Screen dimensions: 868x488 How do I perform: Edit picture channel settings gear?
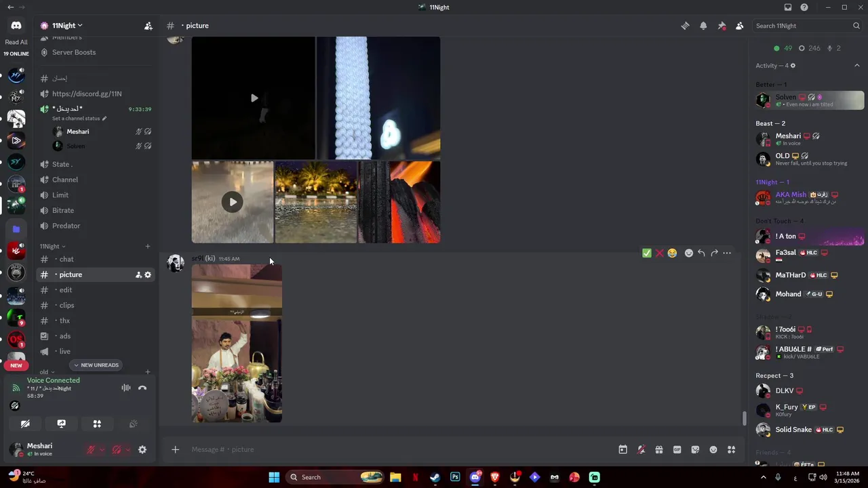click(x=148, y=274)
